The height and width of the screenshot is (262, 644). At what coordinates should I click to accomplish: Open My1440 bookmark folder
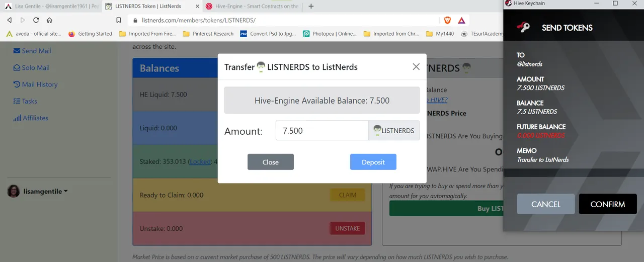[440, 34]
